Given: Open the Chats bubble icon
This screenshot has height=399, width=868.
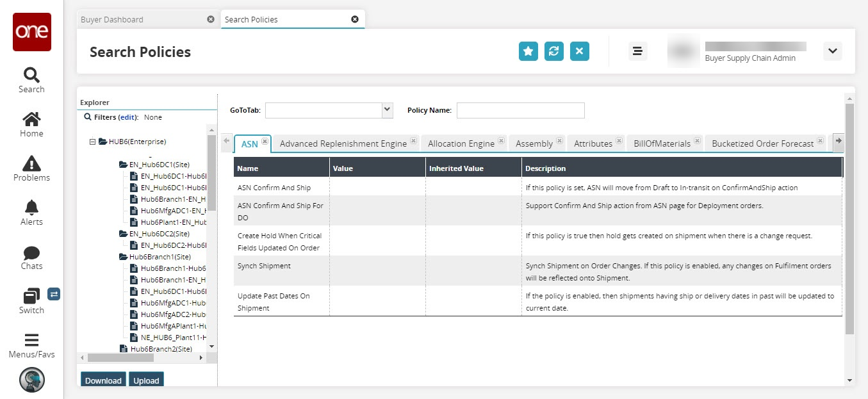Looking at the screenshot, I should [x=31, y=252].
